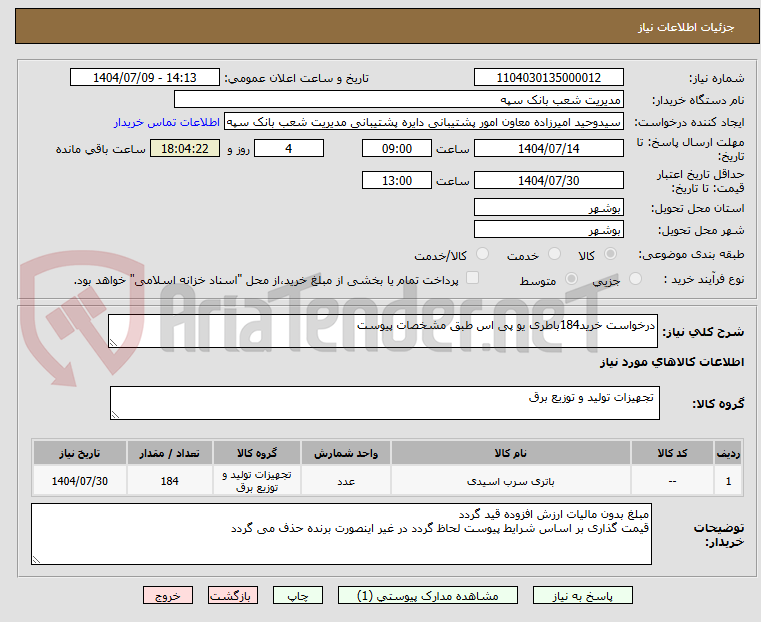Click the گروه کالا column header in table

pyautogui.click(x=257, y=453)
